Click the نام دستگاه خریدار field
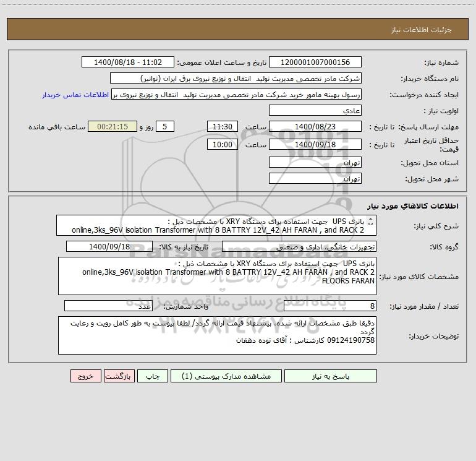 (236, 78)
